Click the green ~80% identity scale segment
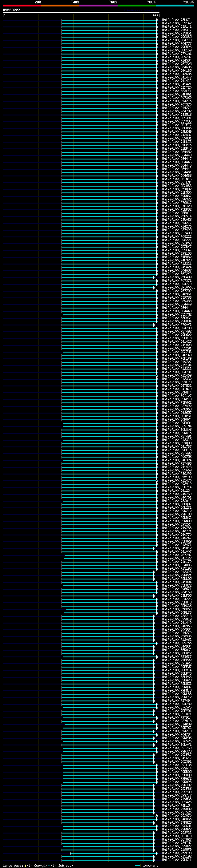Viewport: 197px width, 868px height. coord(137,6)
